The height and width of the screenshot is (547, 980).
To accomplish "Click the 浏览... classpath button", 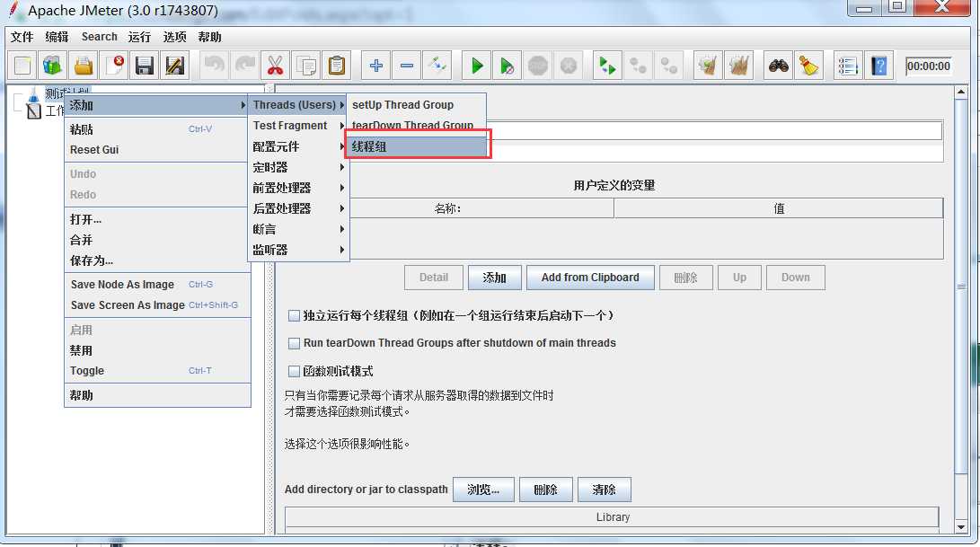I will 483,490.
